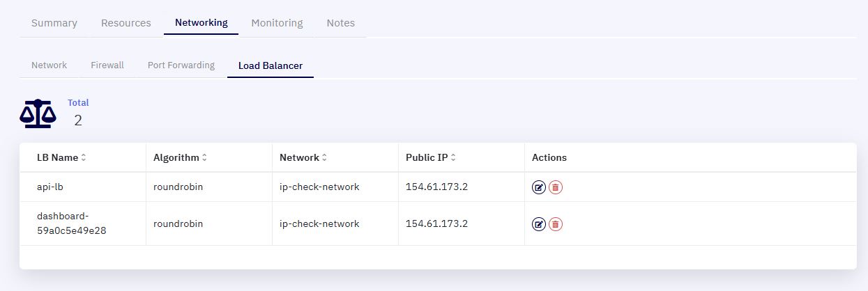Switch to the Resources tab

click(126, 23)
